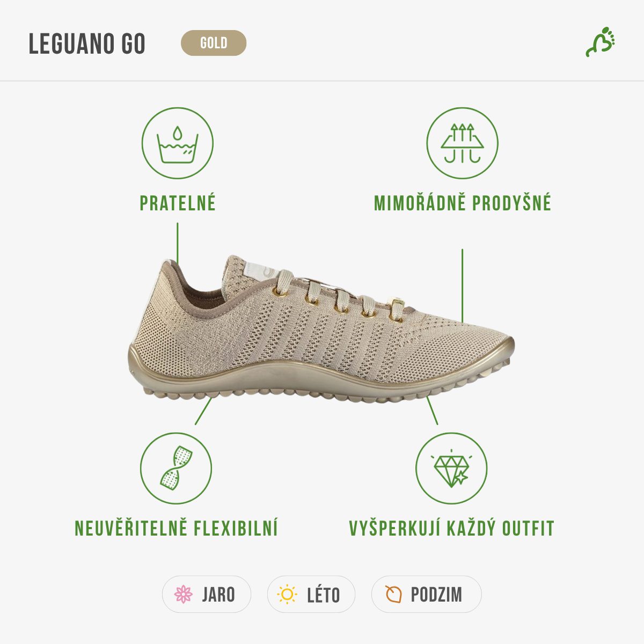The image size is (644, 644).
Task: Select the JARO season pill
Action: [207, 594]
